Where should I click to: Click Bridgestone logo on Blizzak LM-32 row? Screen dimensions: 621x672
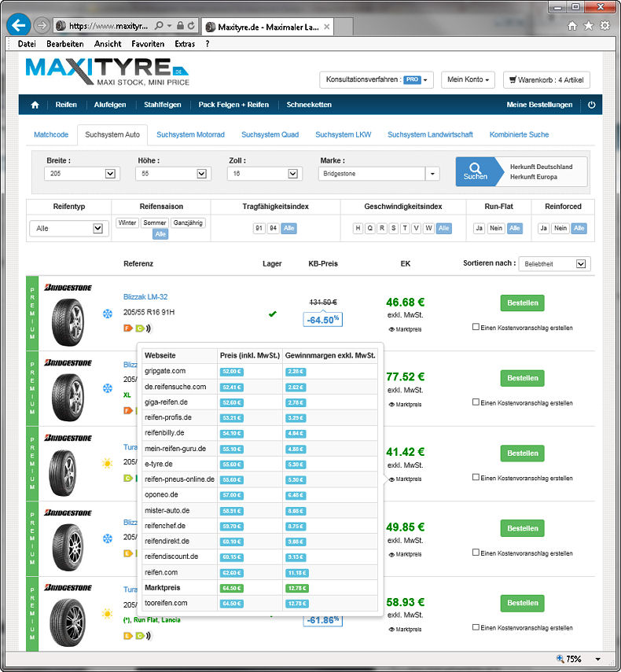click(x=68, y=287)
